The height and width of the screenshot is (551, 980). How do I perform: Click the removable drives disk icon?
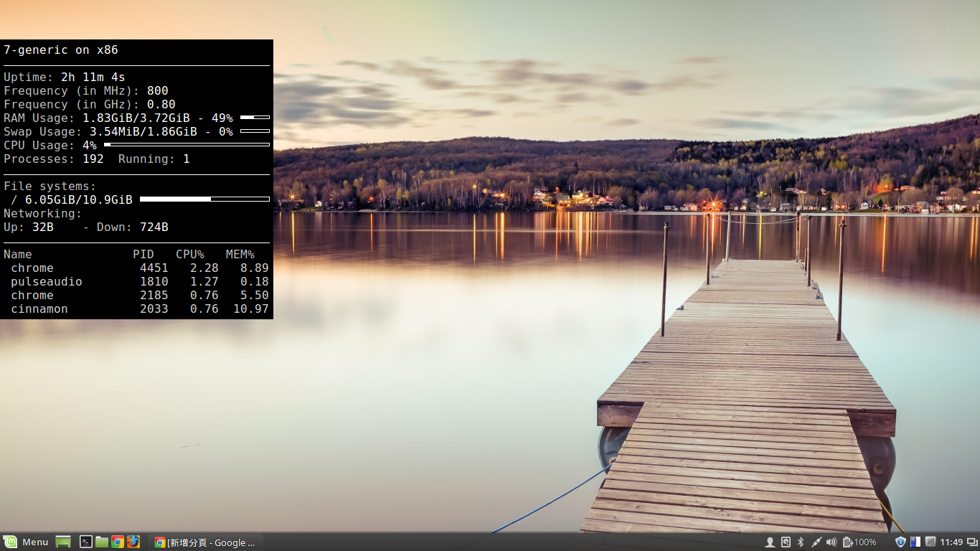786,542
